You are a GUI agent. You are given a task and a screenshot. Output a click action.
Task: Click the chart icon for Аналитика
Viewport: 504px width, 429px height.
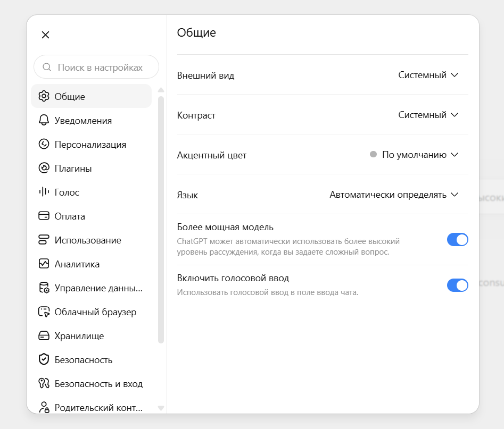(x=44, y=264)
